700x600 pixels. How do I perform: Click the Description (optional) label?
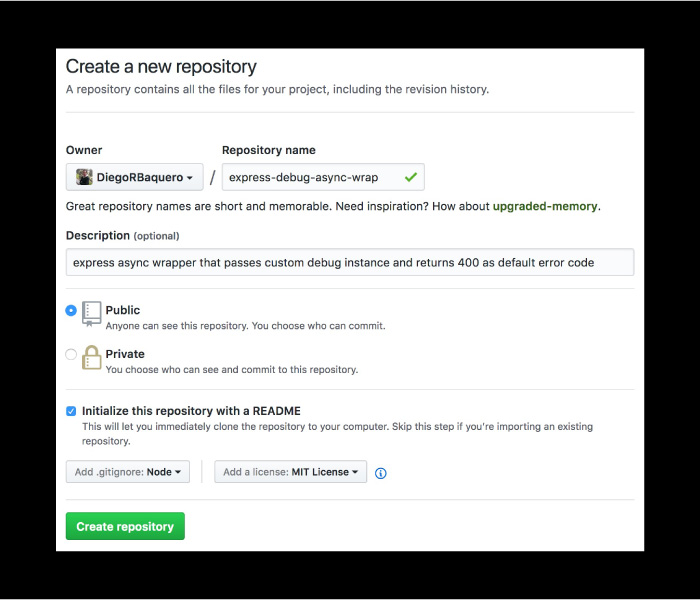pos(122,236)
